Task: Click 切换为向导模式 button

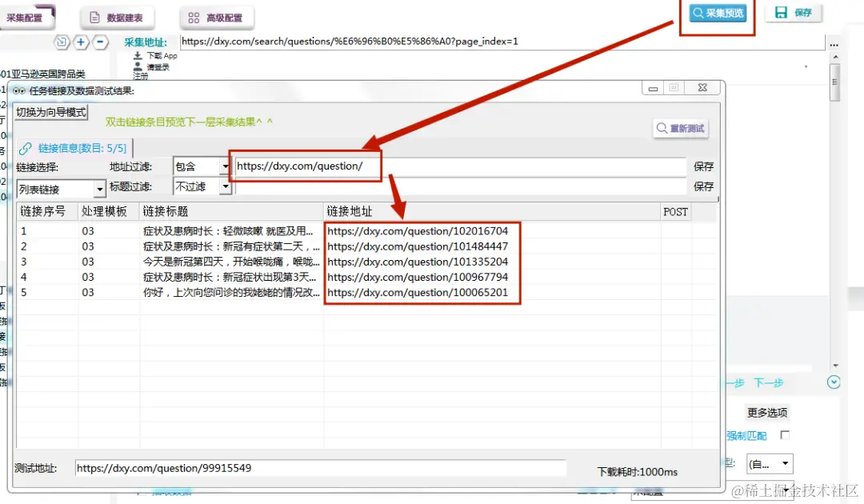Action: pyautogui.click(x=50, y=112)
